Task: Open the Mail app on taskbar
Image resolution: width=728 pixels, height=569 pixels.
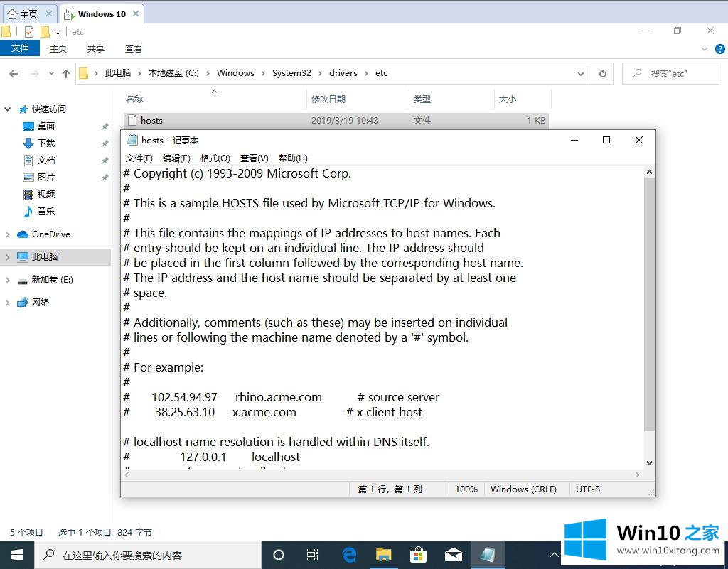Action: pos(454,555)
